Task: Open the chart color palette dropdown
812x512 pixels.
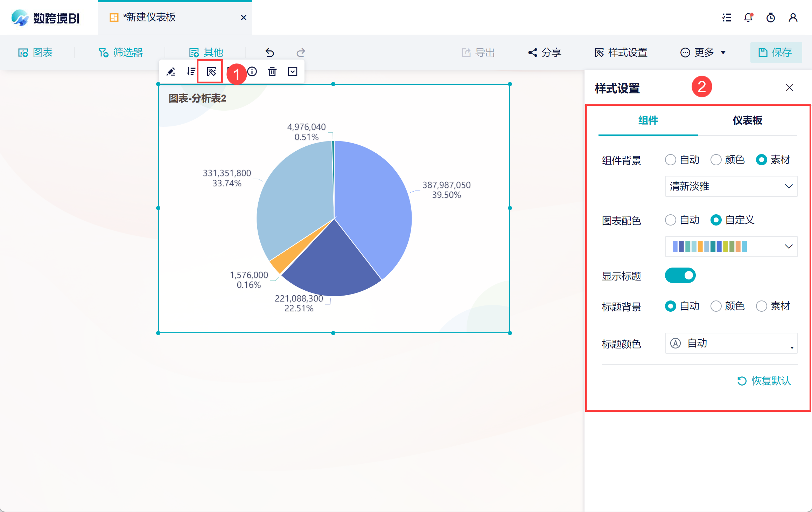Action: [731, 247]
